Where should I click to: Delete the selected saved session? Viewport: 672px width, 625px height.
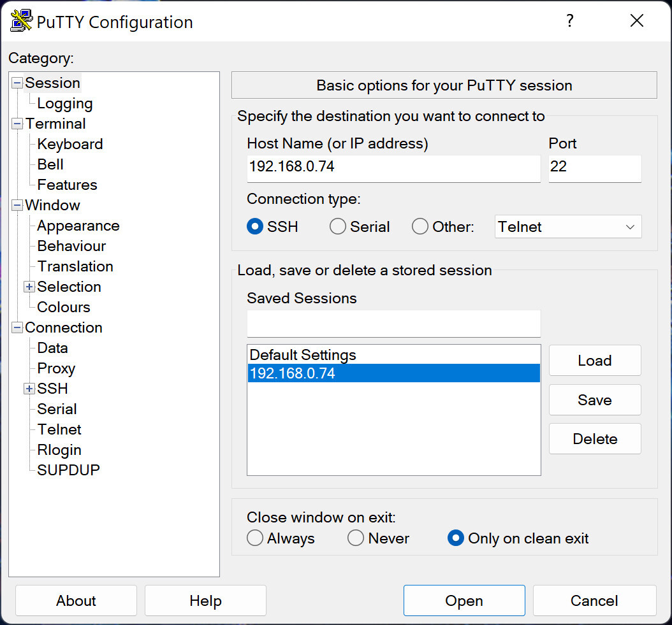594,439
